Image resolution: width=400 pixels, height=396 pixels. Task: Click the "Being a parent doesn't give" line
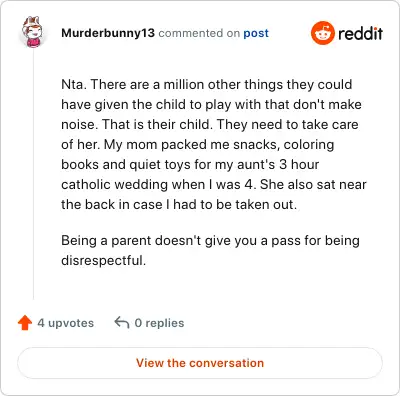(x=210, y=241)
